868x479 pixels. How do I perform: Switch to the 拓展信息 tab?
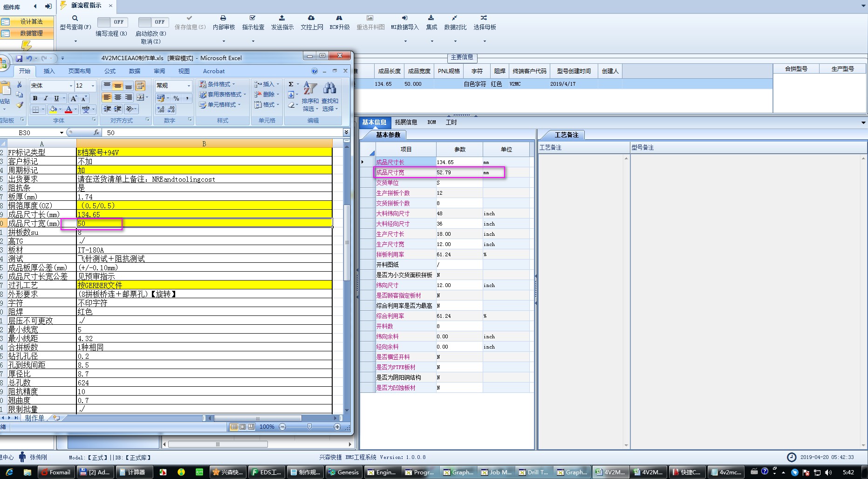[406, 122]
